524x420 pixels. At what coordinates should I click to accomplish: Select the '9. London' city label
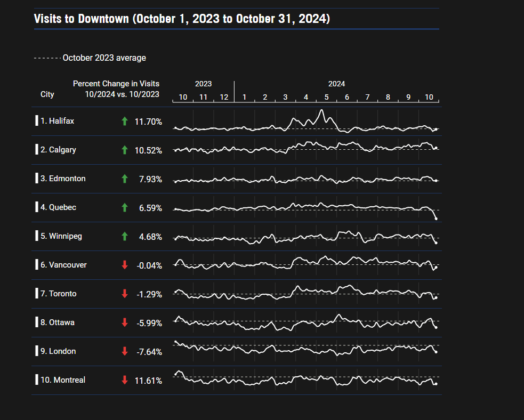(58, 351)
